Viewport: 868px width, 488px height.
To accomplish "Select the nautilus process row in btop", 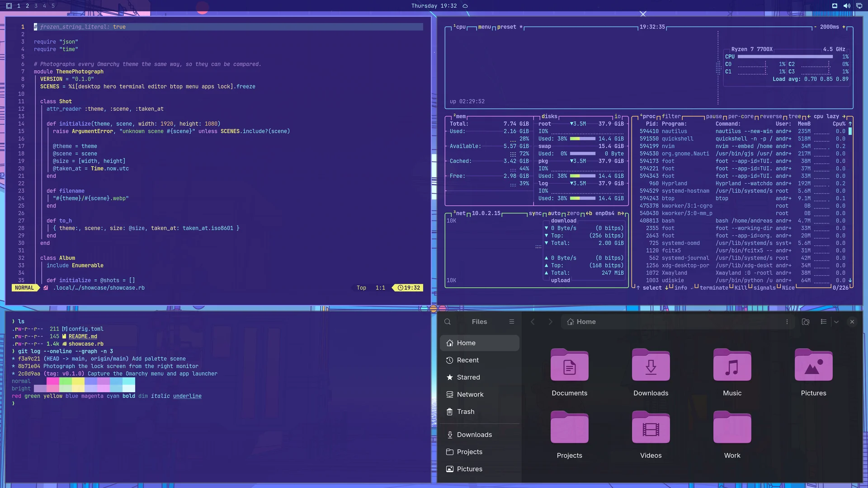I will (742, 131).
